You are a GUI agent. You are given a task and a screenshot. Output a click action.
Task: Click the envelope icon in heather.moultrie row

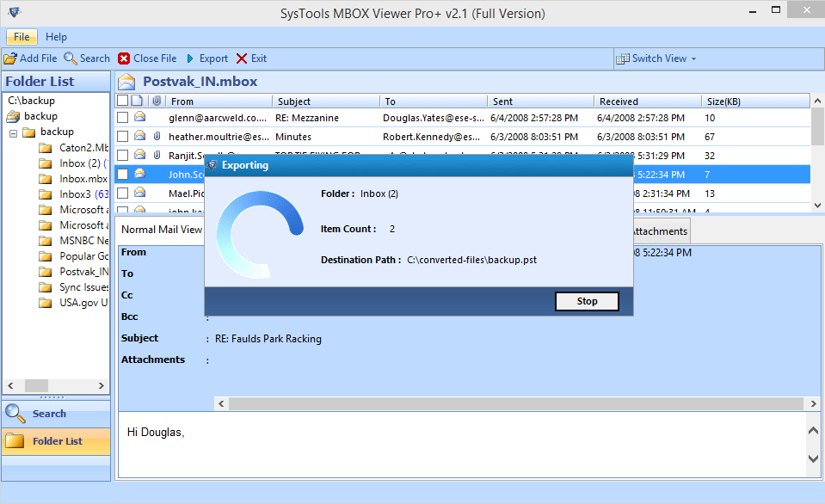click(140, 136)
